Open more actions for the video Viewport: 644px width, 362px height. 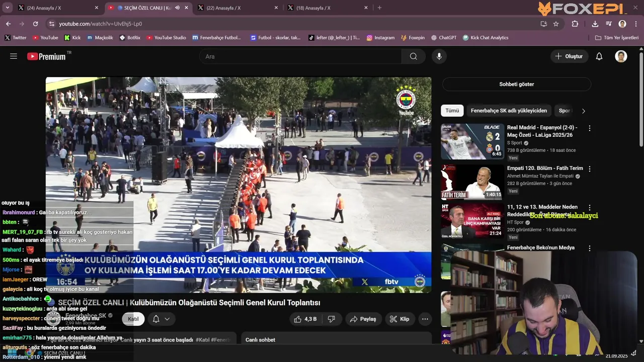tap(425, 319)
